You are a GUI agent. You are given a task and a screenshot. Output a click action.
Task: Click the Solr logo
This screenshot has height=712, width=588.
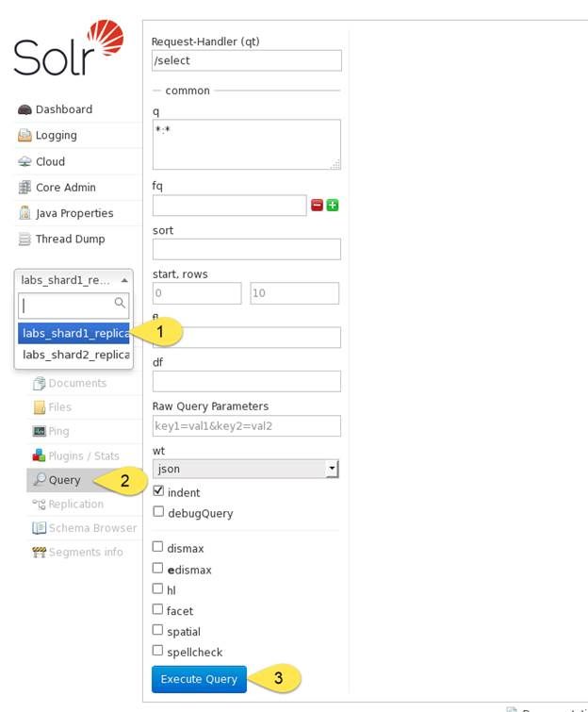pos(68,48)
